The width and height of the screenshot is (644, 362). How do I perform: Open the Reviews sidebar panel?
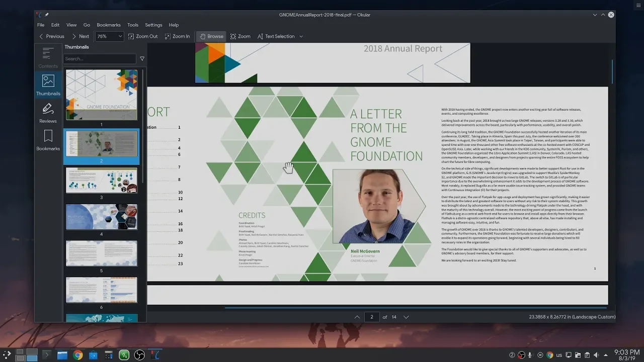click(48, 112)
